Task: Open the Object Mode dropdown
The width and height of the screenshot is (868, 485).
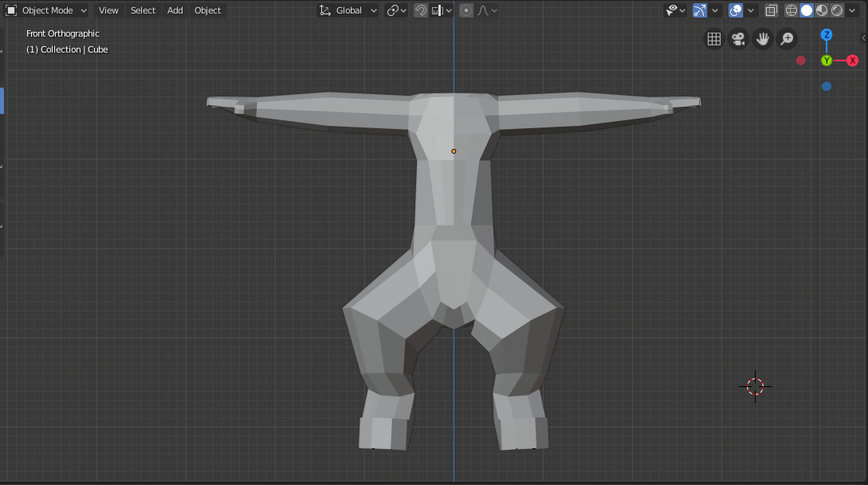Action: pos(46,10)
